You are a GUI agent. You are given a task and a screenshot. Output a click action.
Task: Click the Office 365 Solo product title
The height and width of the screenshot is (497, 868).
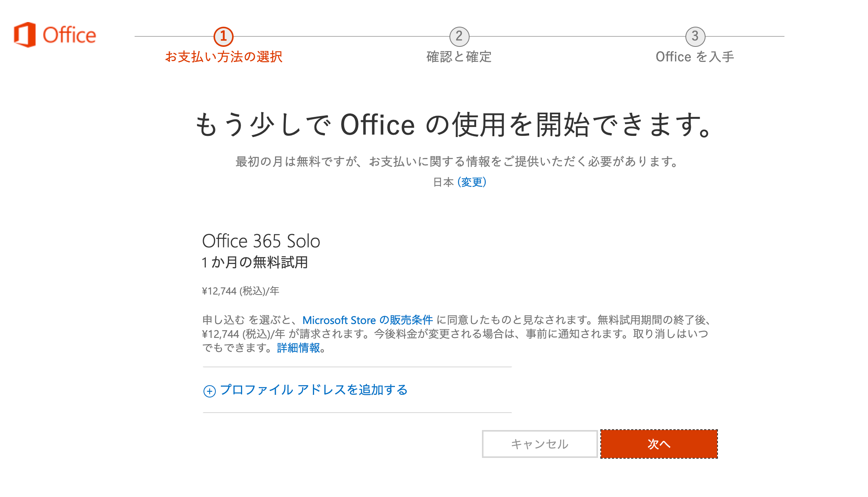point(261,241)
